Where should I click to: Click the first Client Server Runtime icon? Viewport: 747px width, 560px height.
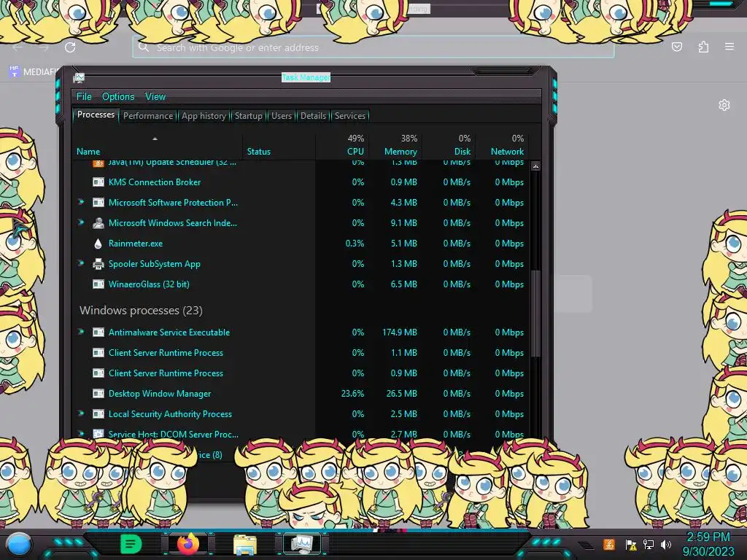click(98, 353)
